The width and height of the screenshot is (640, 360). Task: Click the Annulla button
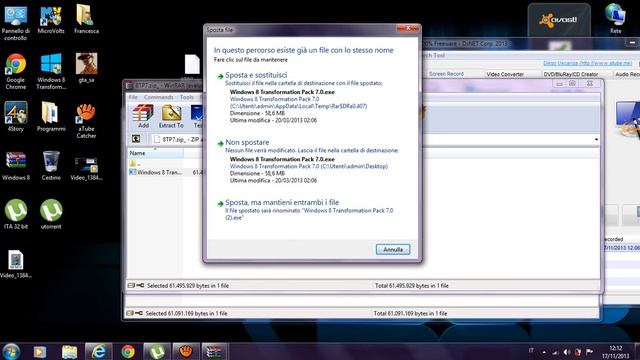pyautogui.click(x=393, y=249)
